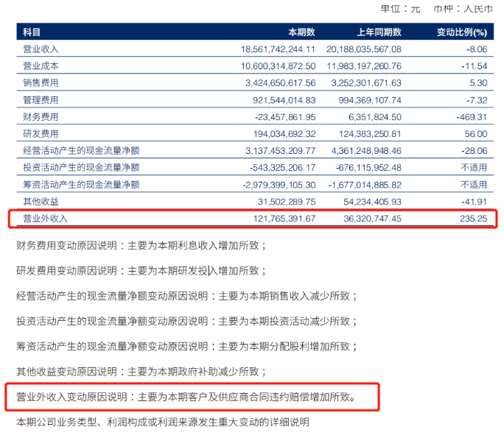
Task: Click the 其他收益变动原因说明 explanation line
Action: [x=141, y=372]
